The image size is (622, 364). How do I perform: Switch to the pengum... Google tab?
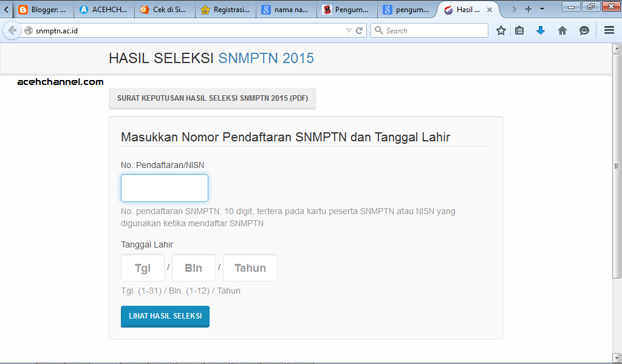click(408, 10)
